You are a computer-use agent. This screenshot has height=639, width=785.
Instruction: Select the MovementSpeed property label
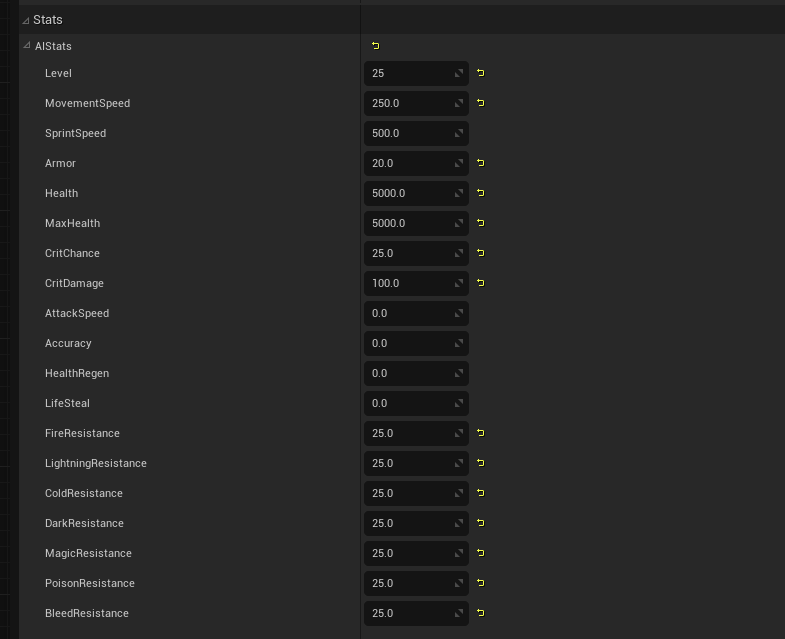tap(88, 103)
